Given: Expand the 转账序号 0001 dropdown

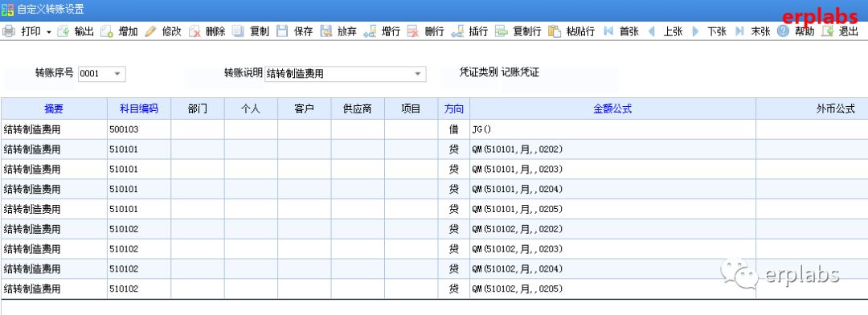Looking at the screenshot, I should tap(117, 74).
